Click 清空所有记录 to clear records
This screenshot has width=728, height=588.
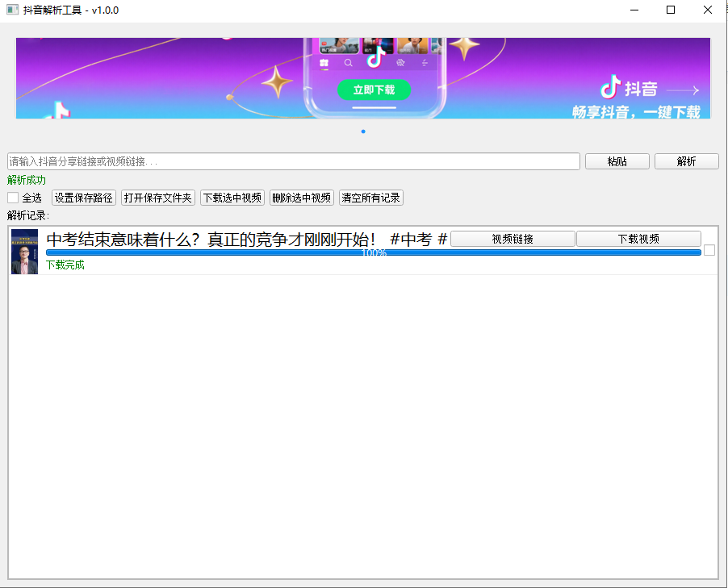pos(371,198)
